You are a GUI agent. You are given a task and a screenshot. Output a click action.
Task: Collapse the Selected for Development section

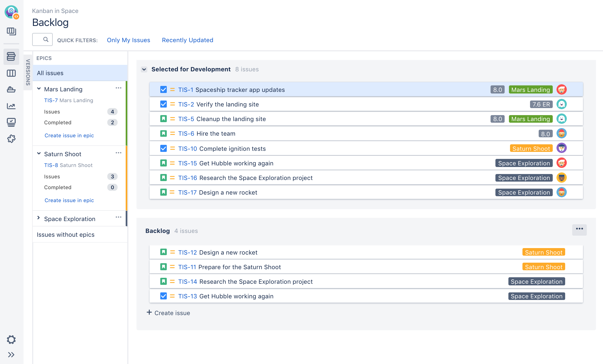pyautogui.click(x=144, y=69)
